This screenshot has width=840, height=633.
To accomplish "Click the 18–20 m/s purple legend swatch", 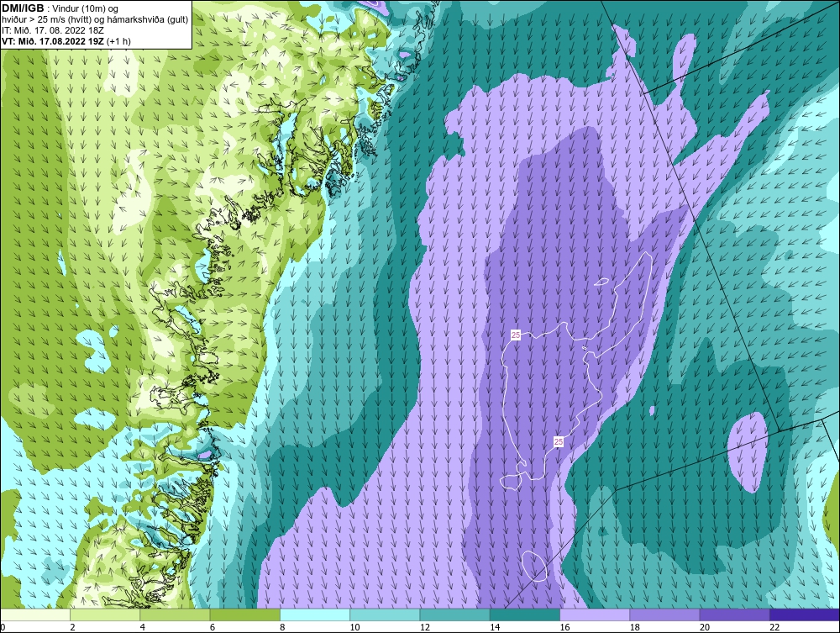I will click(664, 615).
